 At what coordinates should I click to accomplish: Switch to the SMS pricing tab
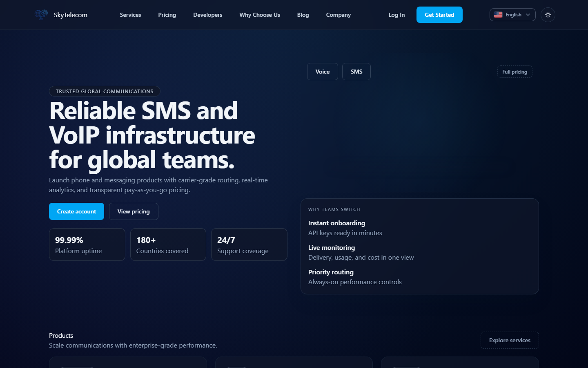coord(356,72)
